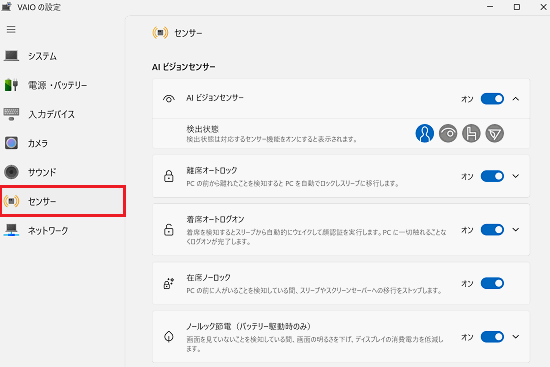
Task: Click the sensor icon in page header
Action: [x=160, y=33]
